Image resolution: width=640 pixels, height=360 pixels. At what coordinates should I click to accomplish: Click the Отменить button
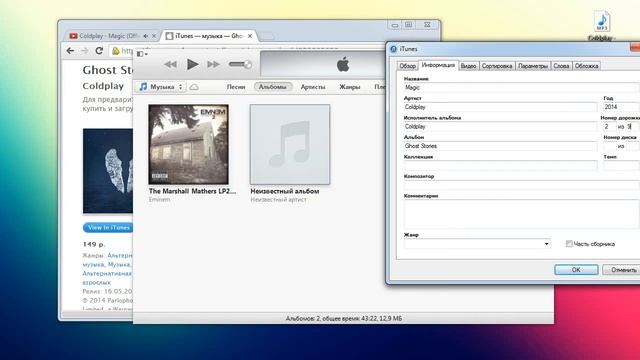pyautogui.click(x=621, y=270)
